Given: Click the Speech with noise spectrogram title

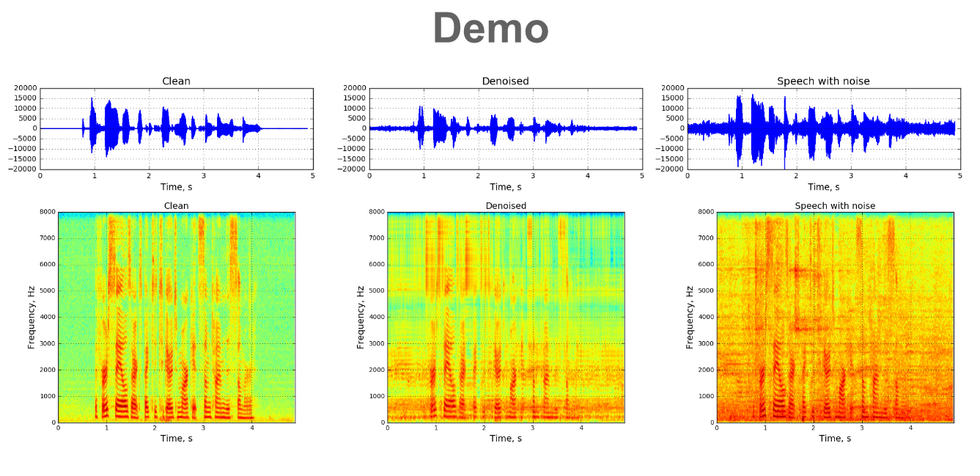Looking at the screenshot, I should (x=835, y=206).
